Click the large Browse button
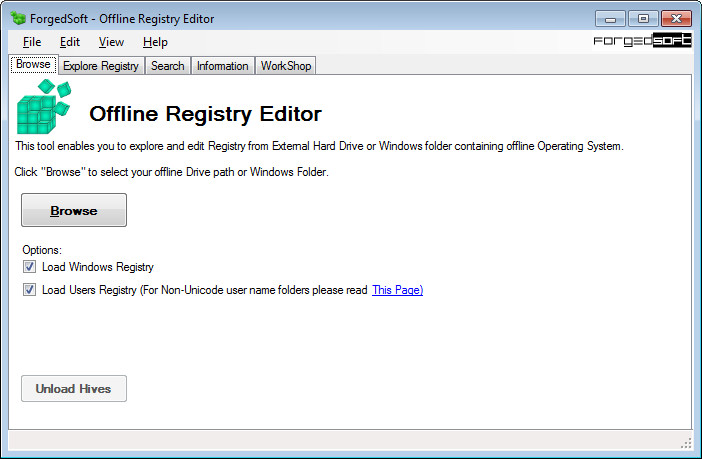This screenshot has height=459, width=702. (x=74, y=210)
